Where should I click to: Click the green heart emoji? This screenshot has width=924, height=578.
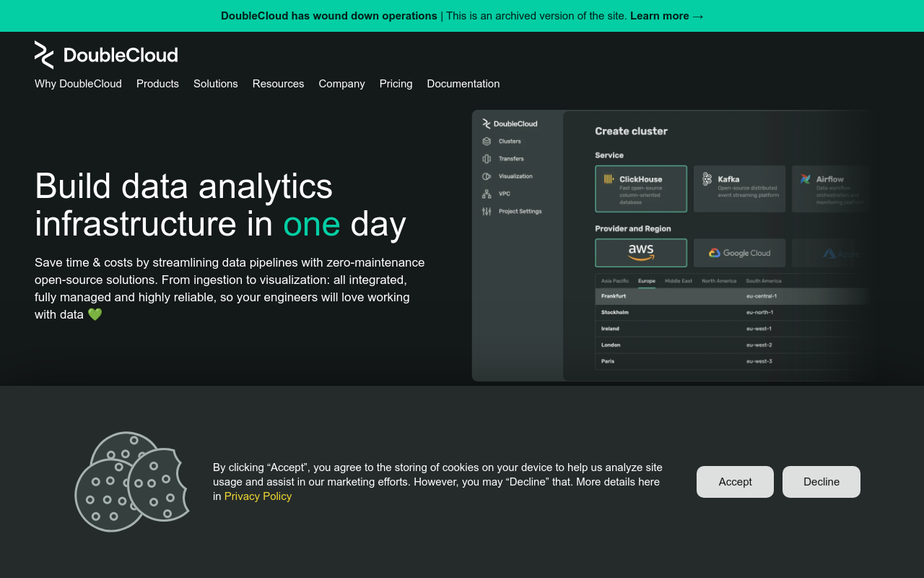click(95, 314)
